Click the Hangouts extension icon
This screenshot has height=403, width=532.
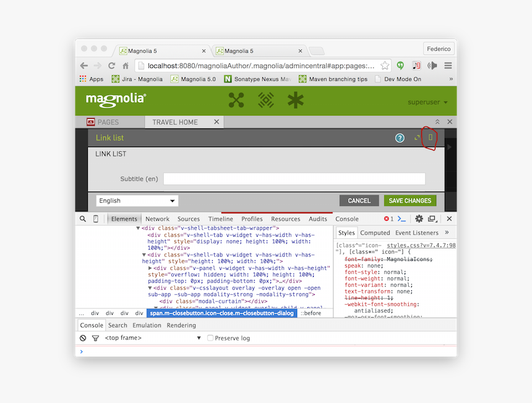tap(400, 66)
